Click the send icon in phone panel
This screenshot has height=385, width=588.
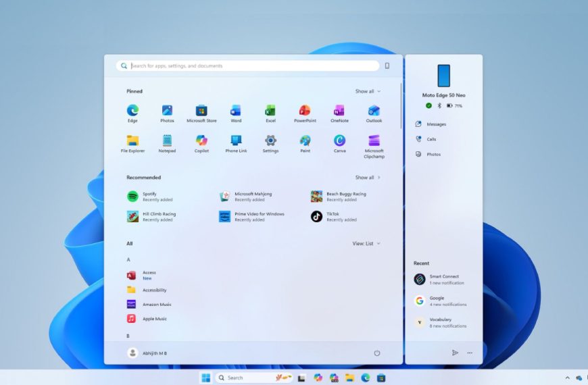455,353
